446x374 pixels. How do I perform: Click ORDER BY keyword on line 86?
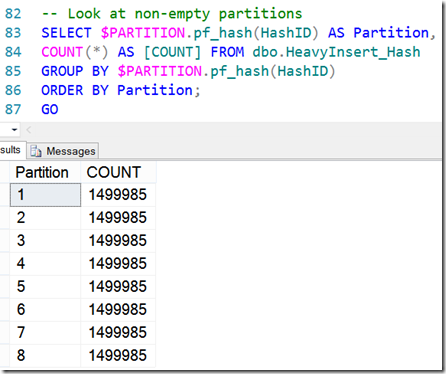(75, 90)
